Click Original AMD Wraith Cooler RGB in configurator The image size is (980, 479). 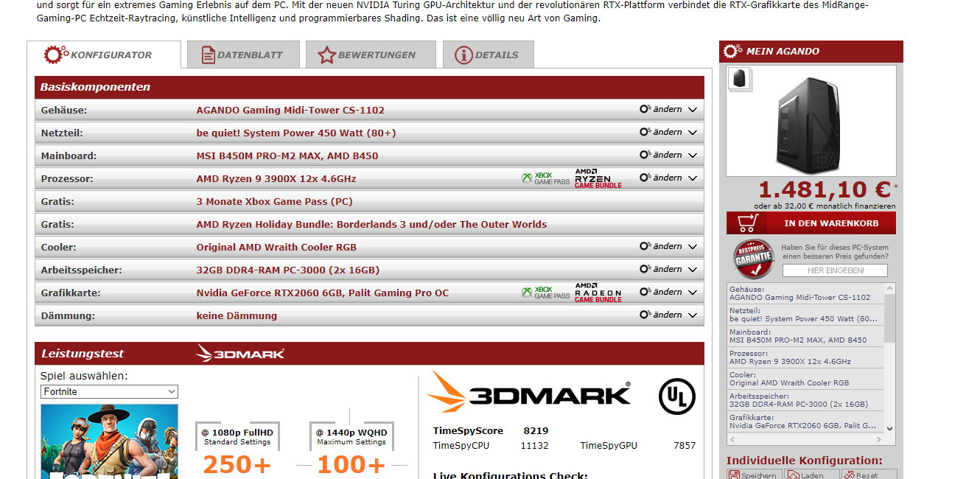point(276,247)
